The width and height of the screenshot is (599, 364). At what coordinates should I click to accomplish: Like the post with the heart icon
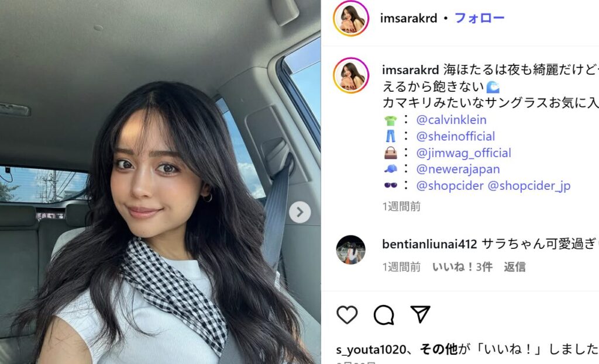pyautogui.click(x=347, y=315)
